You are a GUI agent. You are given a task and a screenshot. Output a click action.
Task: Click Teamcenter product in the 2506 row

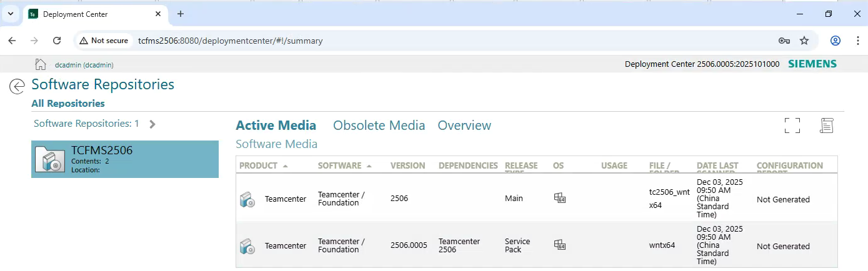click(x=286, y=199)
